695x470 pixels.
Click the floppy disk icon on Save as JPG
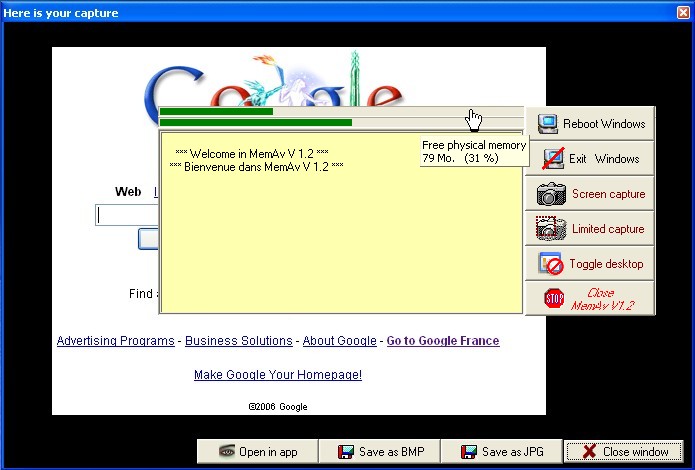point(469,452)
